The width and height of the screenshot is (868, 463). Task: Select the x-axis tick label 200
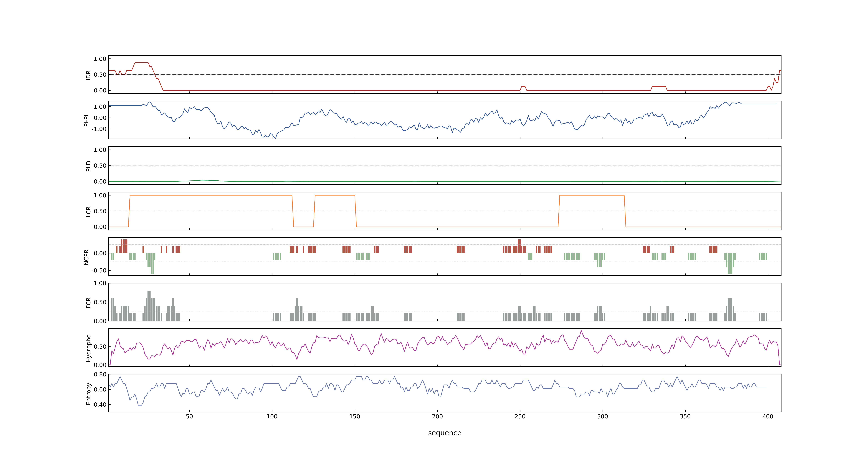pos(437,416)
